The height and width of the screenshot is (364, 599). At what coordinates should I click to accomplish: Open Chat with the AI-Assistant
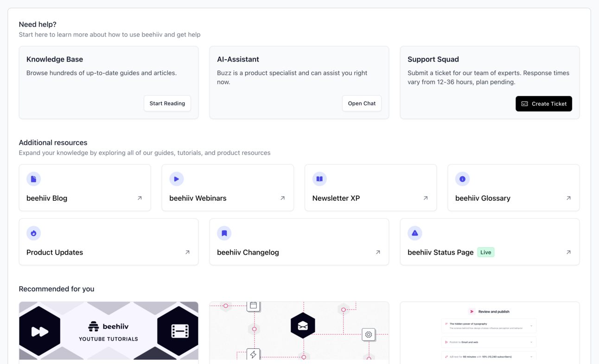[362, 103]
